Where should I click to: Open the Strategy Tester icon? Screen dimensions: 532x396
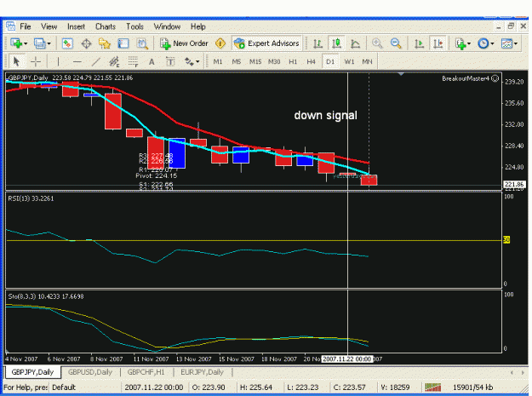[142, 43]
